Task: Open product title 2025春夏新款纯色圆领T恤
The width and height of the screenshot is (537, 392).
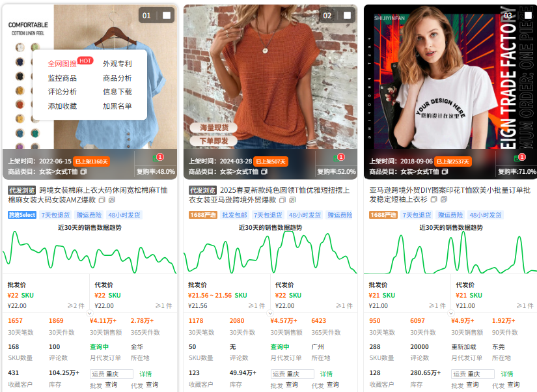Action: pyautogui.click(x=269, y=195)
